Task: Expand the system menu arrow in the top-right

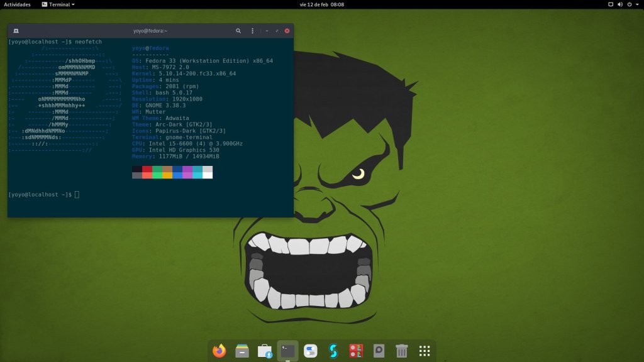Action: (x=637, y=4)
